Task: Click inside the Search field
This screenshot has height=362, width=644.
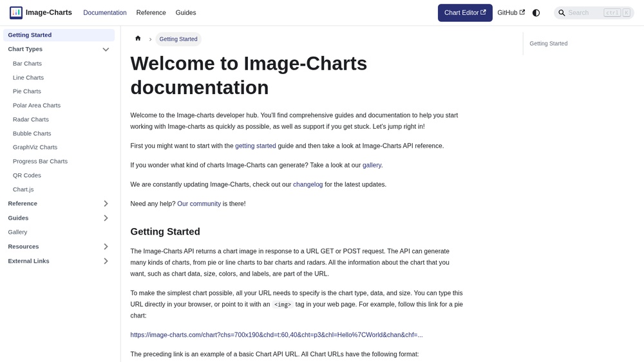Action: (594, 13)
